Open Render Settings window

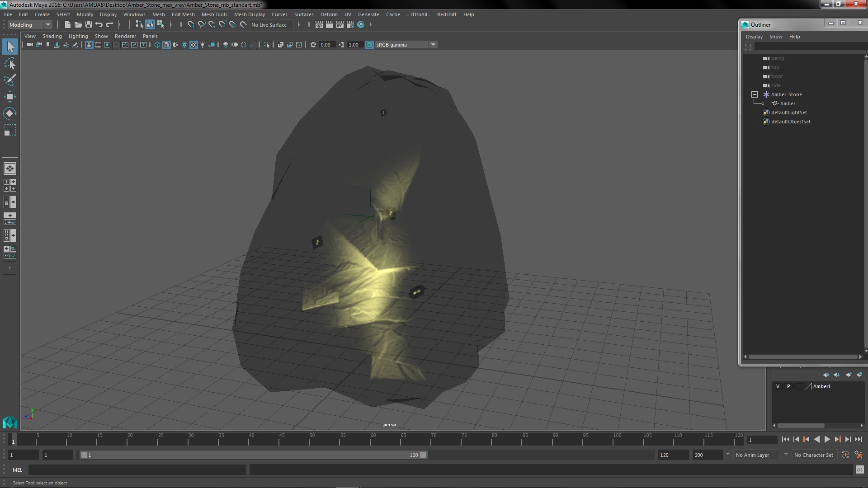pos(350,24)
